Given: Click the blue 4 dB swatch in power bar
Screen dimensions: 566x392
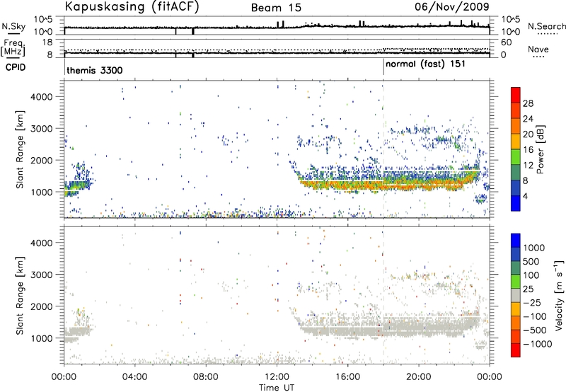Looking at the screenshot, I should 516,203.
